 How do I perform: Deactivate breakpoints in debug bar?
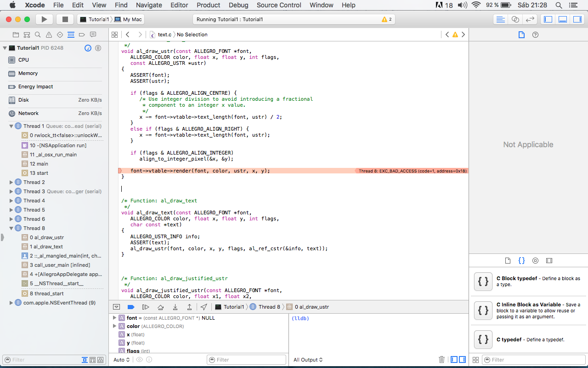coord(131,307)
